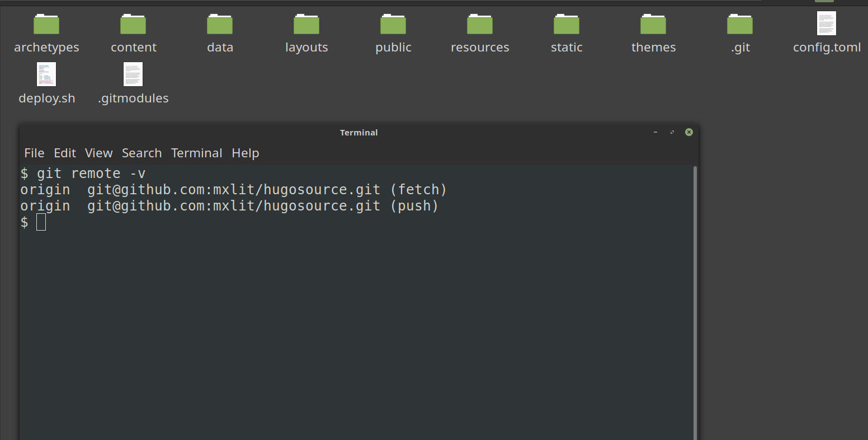This screenshot has width=868, height=440.
Task: Open the Search menu in Terminal
Action: 141,153
